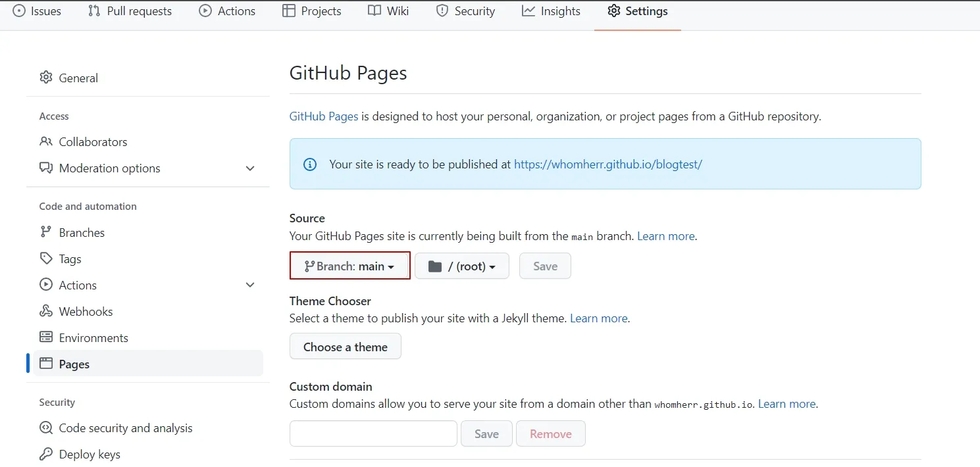
Task: Click Learn more under Source
Action: 666,236
